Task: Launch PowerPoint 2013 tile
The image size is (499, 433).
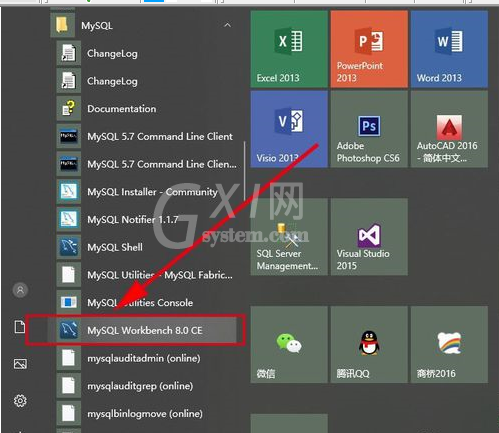Action: coord(369,49)
